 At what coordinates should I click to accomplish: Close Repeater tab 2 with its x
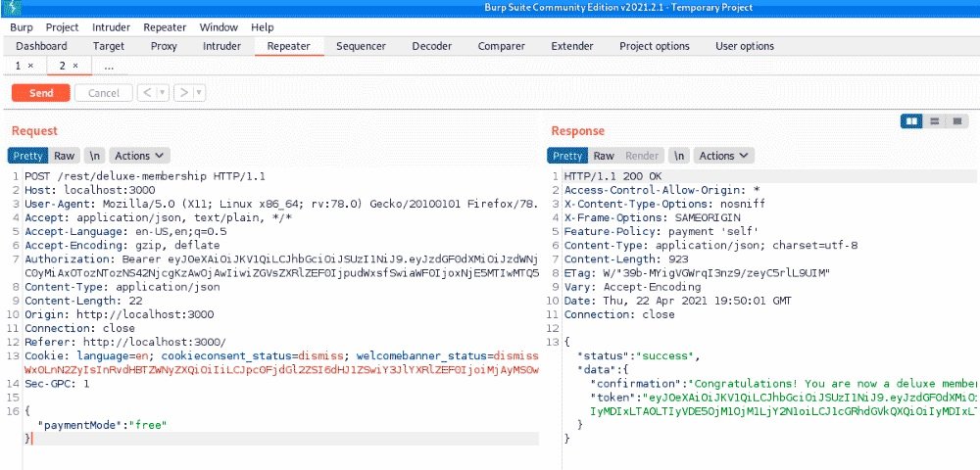coord(75,66)
